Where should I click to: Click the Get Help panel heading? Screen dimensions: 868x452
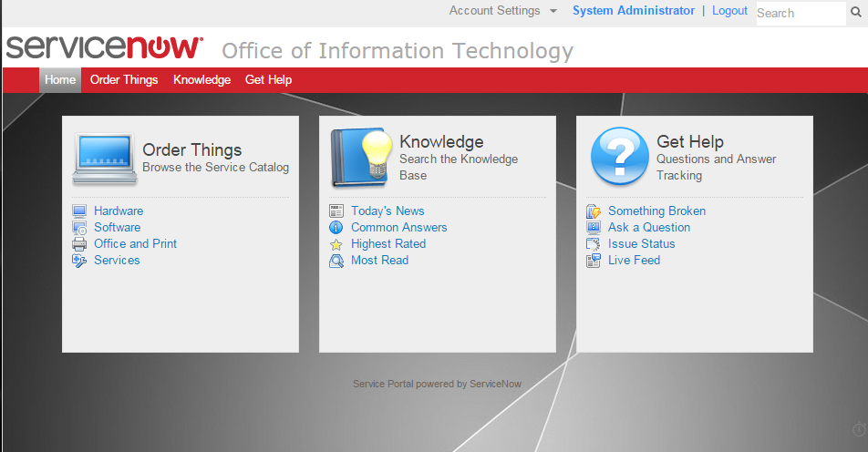tap(690, 141)
